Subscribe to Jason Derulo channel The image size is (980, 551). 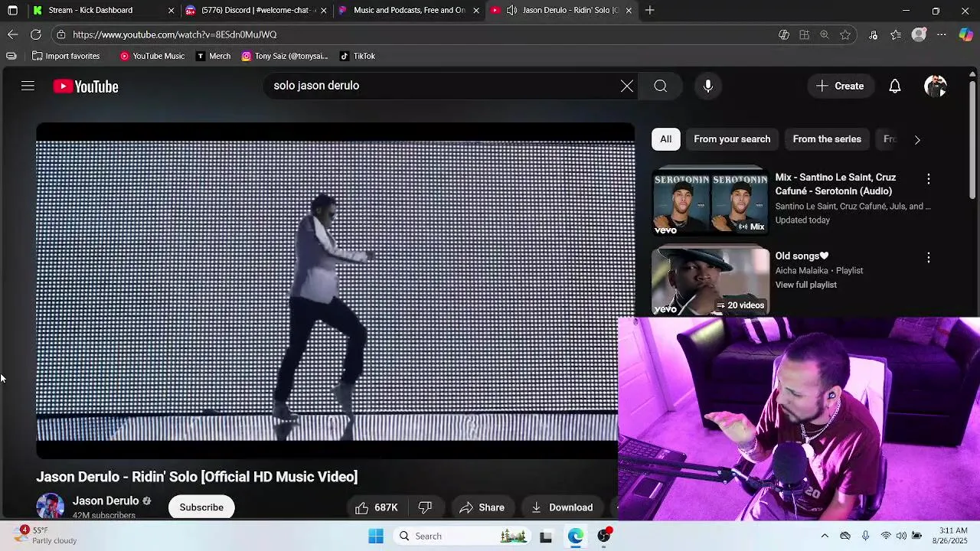(x=201, y=507)
